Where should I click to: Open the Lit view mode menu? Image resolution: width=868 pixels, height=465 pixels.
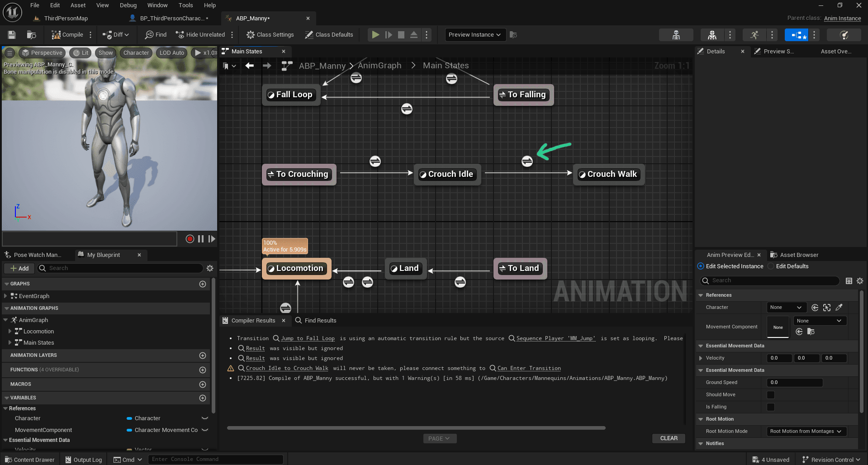81,53
